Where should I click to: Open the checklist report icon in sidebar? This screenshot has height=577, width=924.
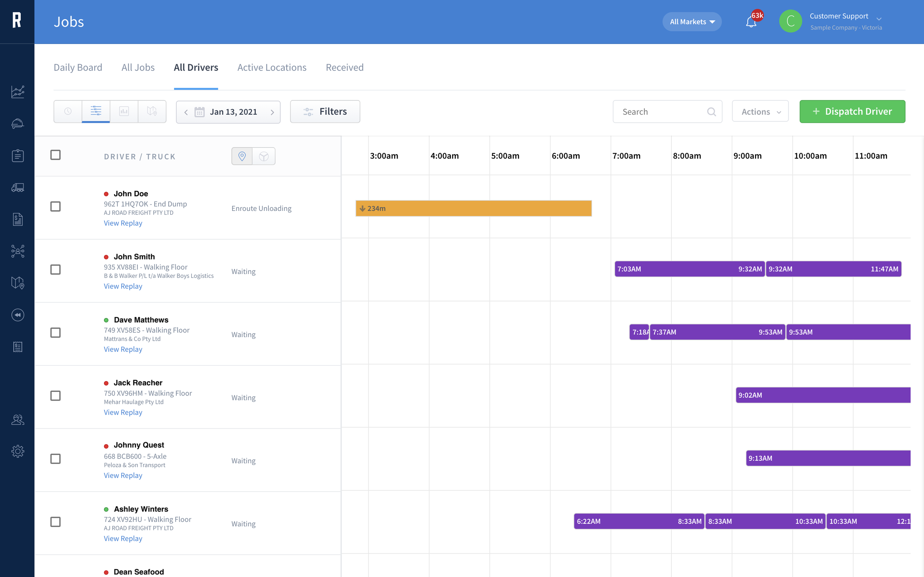tap(18, 347)
